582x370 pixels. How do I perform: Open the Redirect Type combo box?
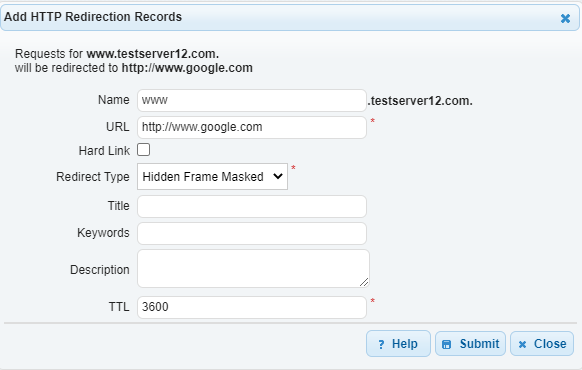pyautogui.click(x=212, y=177)
